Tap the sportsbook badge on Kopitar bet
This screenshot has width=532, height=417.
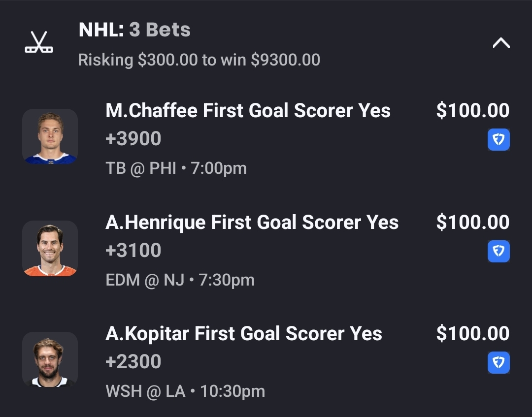pyautogui.click(x=499, y=363)
